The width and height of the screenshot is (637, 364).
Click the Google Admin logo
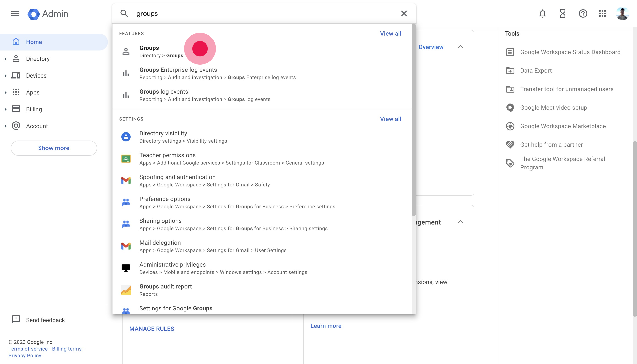click(48, 14)
